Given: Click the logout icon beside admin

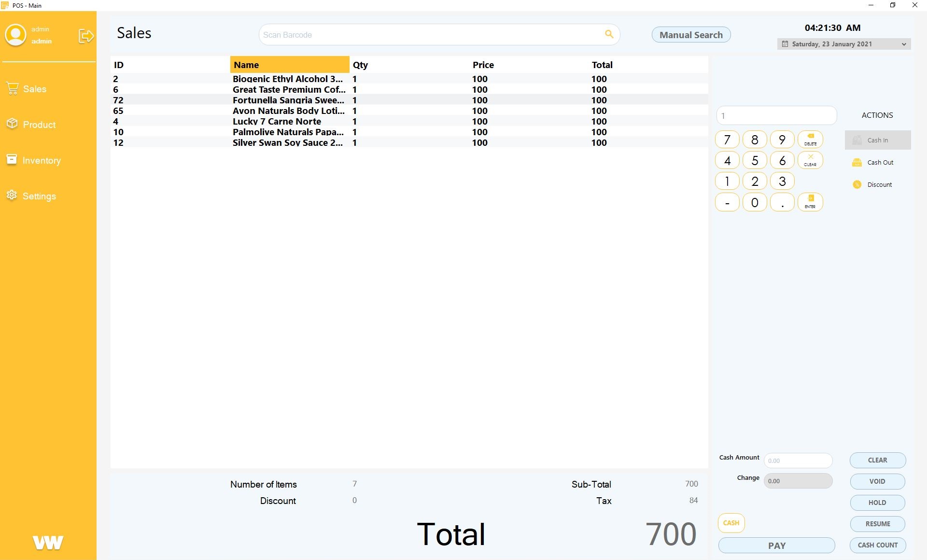Looking at the screenshot, I should [x=86, y=36].
